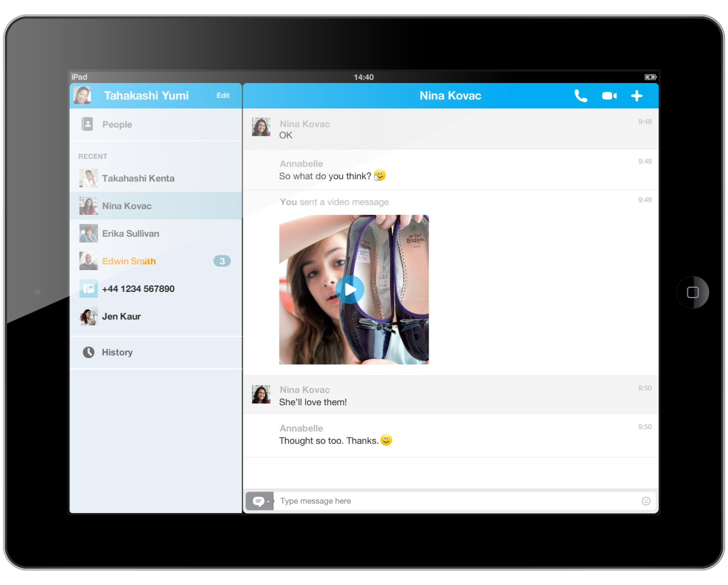This screenshot has height=585, width=728.
Task: Add a participant using the plus icon
Action: [x=637, y=96]
